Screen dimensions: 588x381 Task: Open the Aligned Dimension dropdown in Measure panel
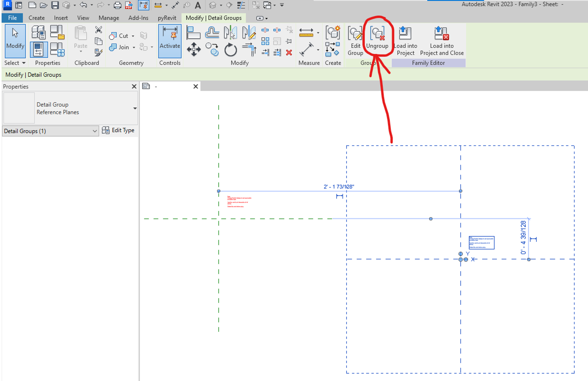(318, 50)
